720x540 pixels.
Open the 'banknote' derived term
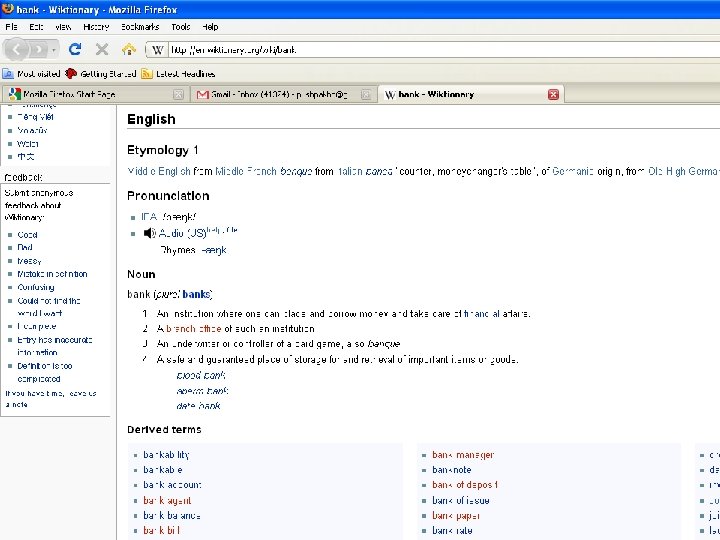coord(452,470)
